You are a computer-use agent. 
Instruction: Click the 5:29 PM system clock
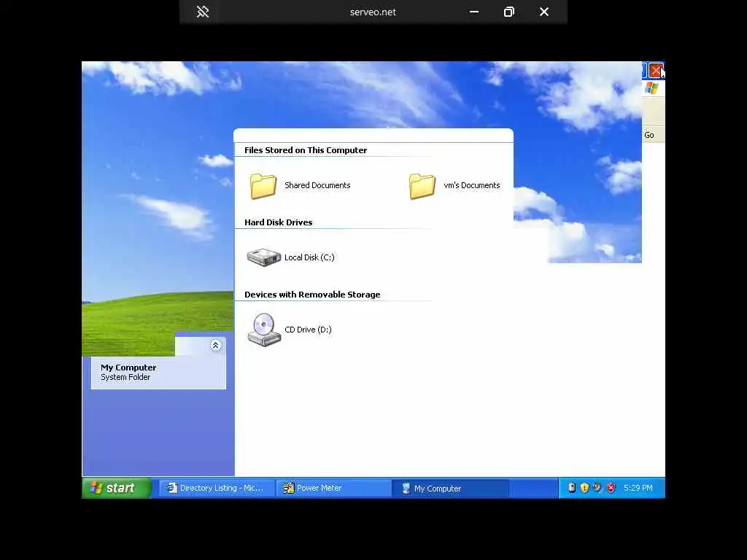[x=638, y=488]
